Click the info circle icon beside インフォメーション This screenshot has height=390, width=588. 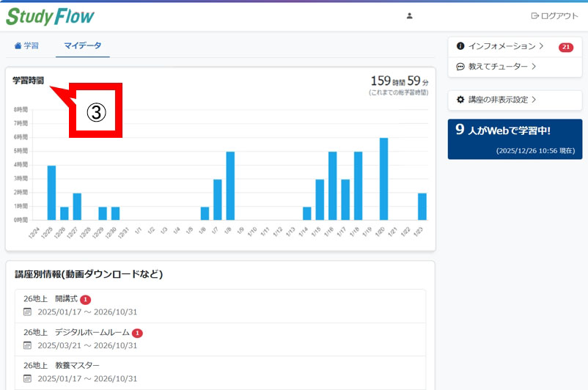click(460, 46)
